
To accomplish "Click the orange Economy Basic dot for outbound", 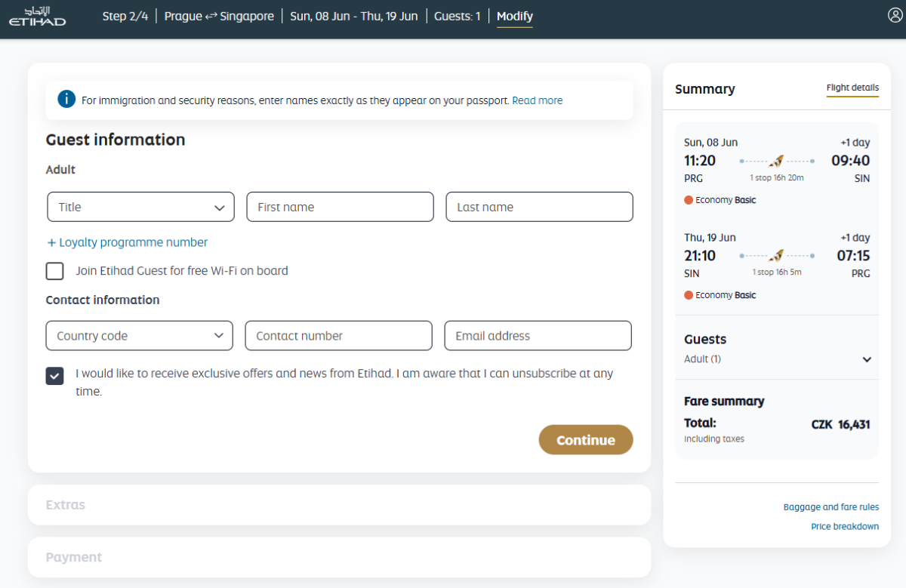I will pos(689,200).
